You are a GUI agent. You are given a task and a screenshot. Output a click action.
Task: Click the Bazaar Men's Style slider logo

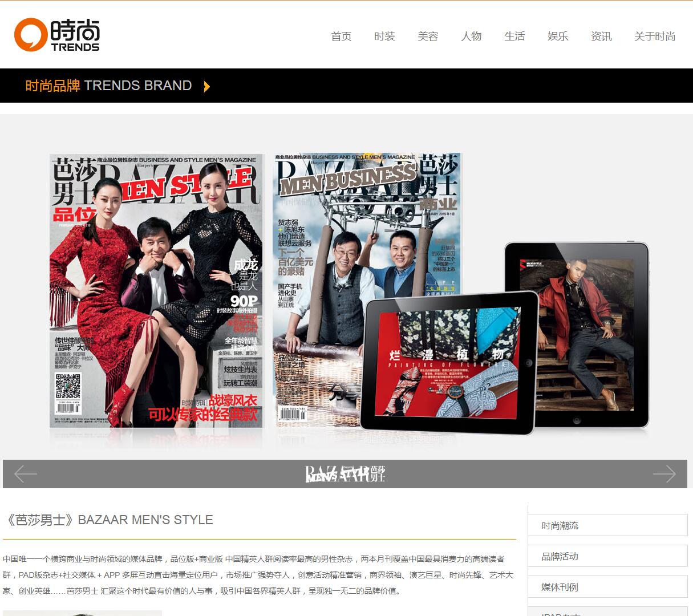point(346,474)
